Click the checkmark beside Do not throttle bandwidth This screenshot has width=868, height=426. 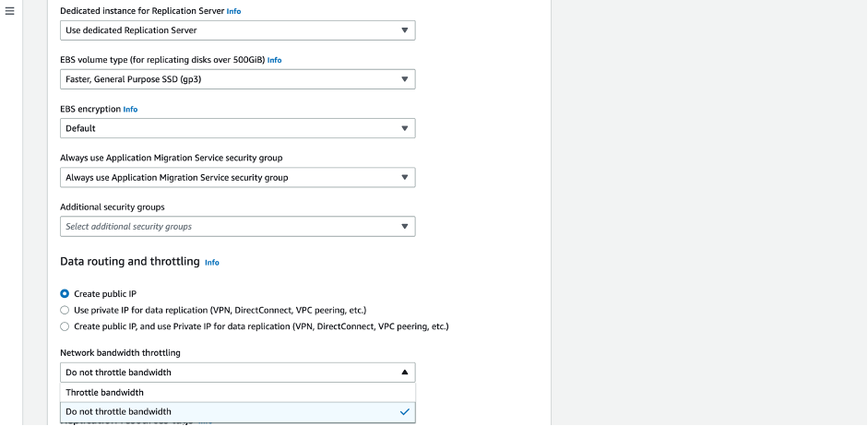pyautogui.click(x=404, y=412)
